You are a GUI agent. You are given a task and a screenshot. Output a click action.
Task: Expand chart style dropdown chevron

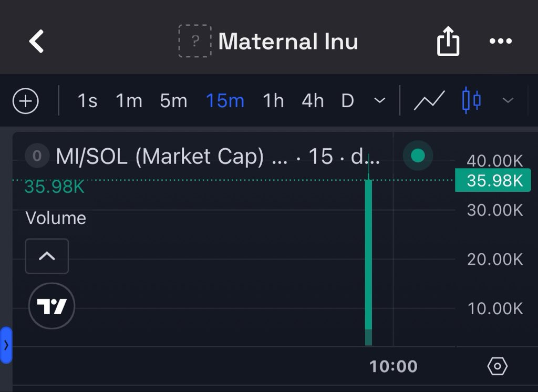[508, 100]
